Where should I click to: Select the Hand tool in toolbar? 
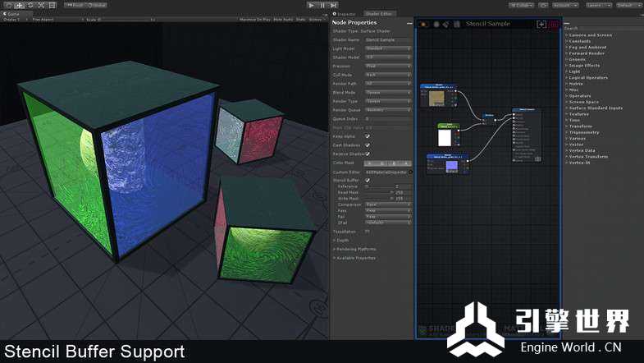pyautogui.click(x=9, y=6)
